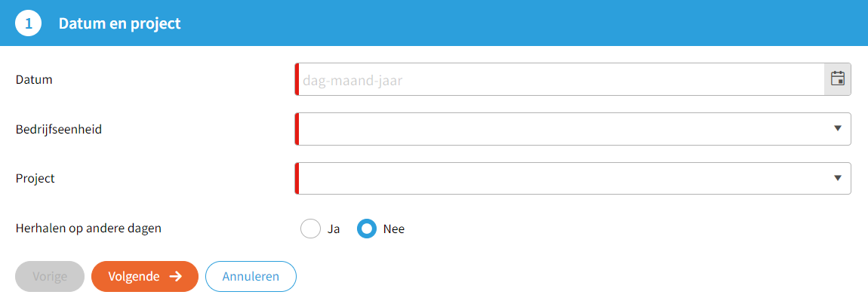Screen dimensions: 868x304
Task: Click the 'Datum' field label
Action: [34, 79]
